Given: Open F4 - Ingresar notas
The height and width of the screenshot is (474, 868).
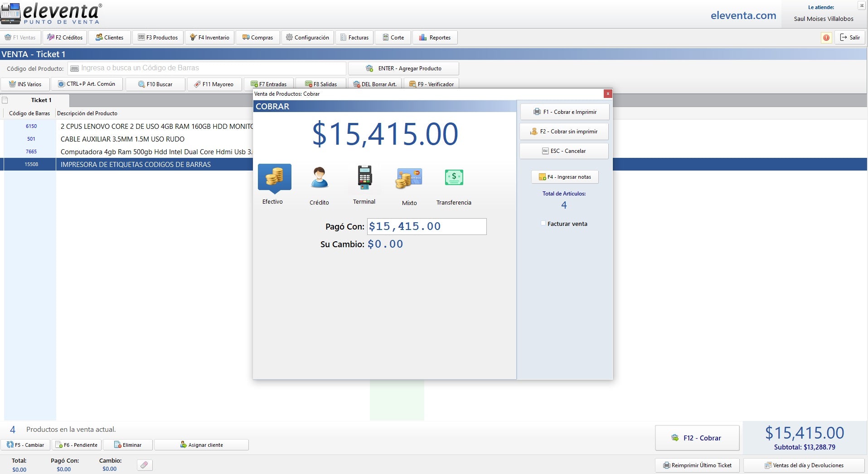Looking at the screenshot, I should pos(565,177).
